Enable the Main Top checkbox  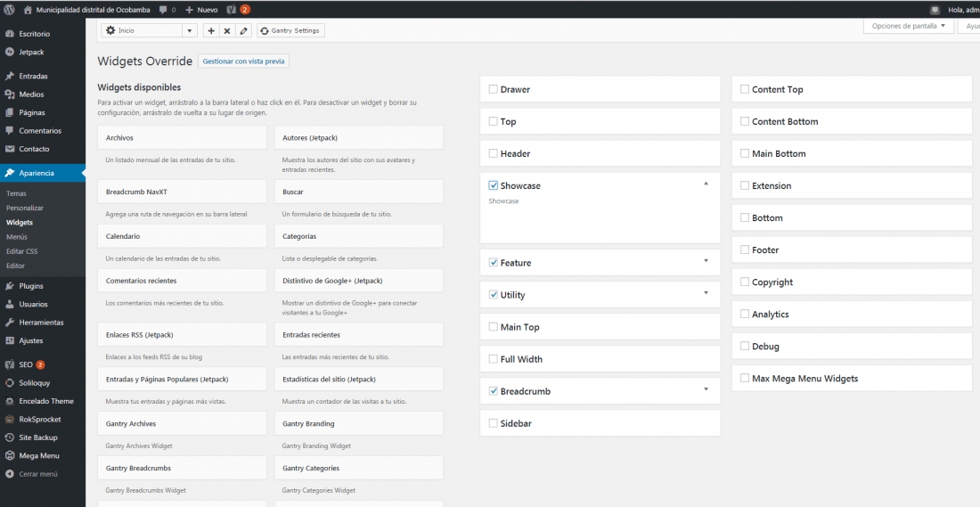[494, 327]
